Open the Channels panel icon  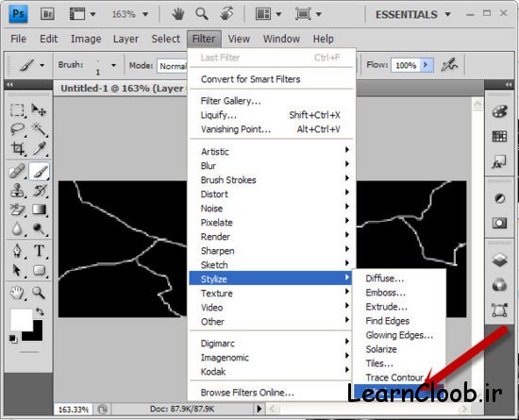tap(499, 285)
